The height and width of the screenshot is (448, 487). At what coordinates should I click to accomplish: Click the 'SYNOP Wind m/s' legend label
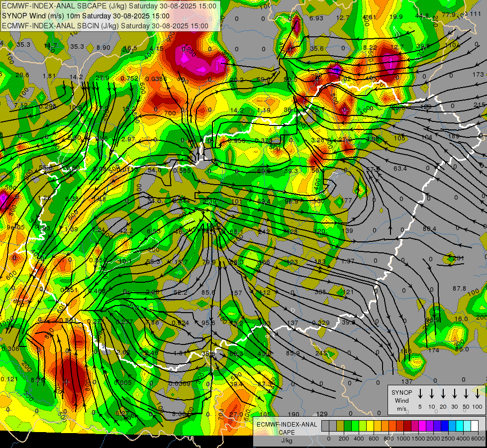click(401, 400)
